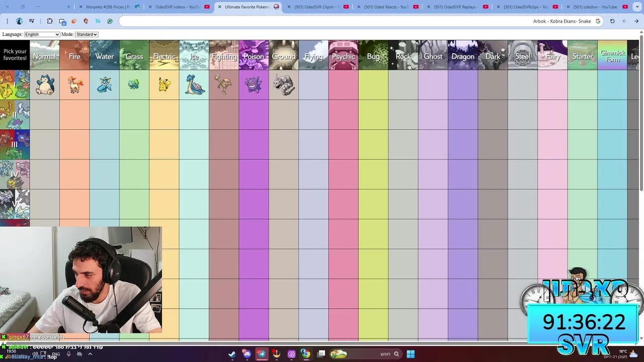Image resolution: width=644 pixels, height=362 pixels.
Task: Click the Generation III row header image
Action: pos(15,144)
